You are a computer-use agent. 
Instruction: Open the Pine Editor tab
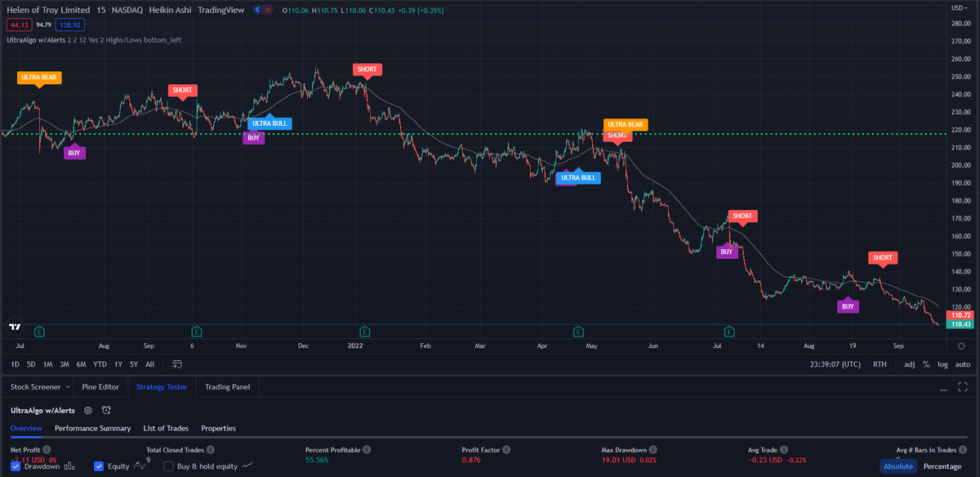point(101,387)
